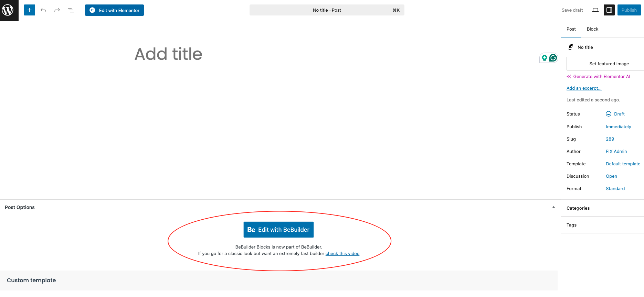Click the Add title field

point(168,54)
